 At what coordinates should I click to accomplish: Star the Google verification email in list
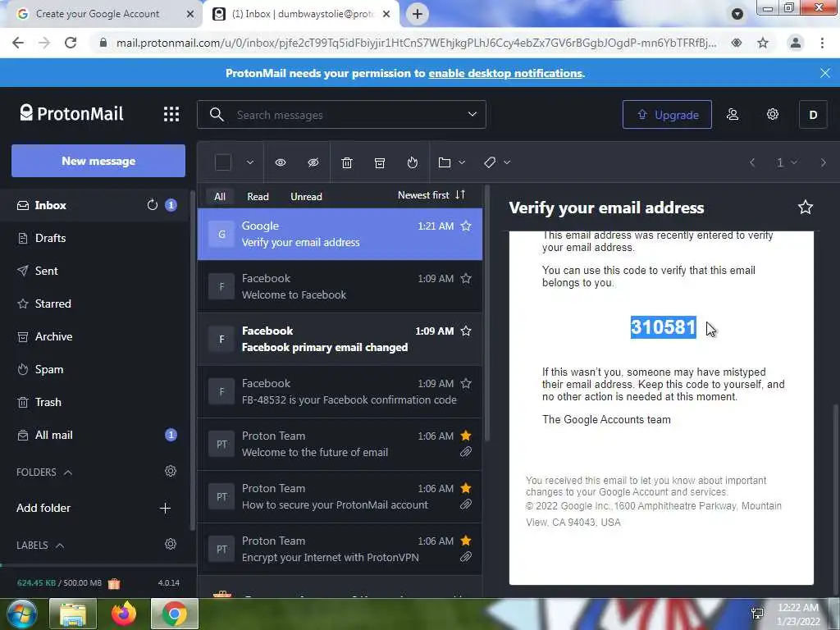[466, 226]
